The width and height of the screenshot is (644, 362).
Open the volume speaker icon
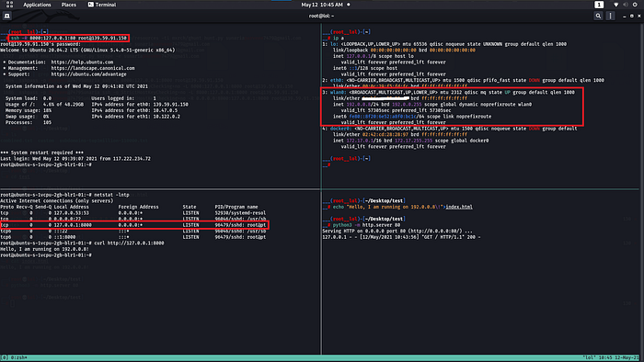[625, 5]
